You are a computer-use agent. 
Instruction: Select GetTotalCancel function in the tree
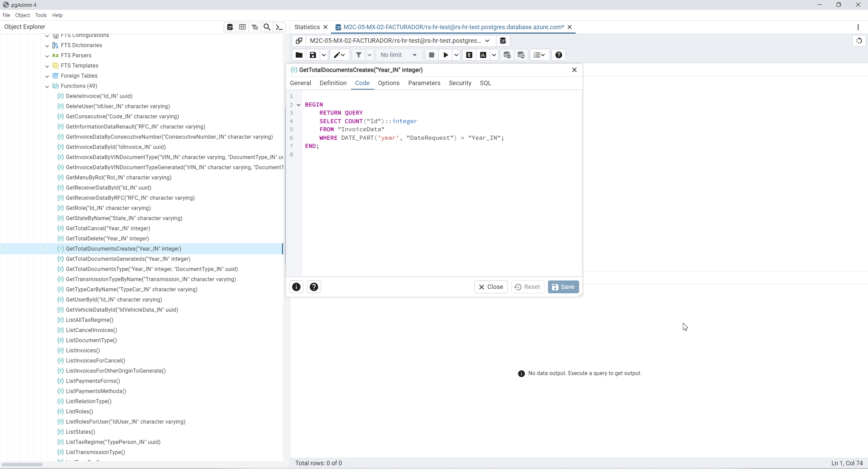(108, 228)
